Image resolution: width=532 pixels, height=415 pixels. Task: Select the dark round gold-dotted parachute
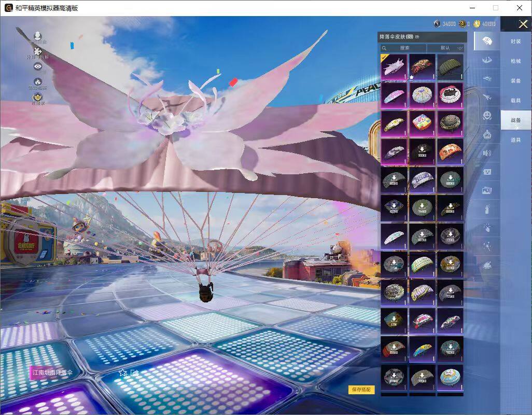pyautogui.click(x=450, y=123)
